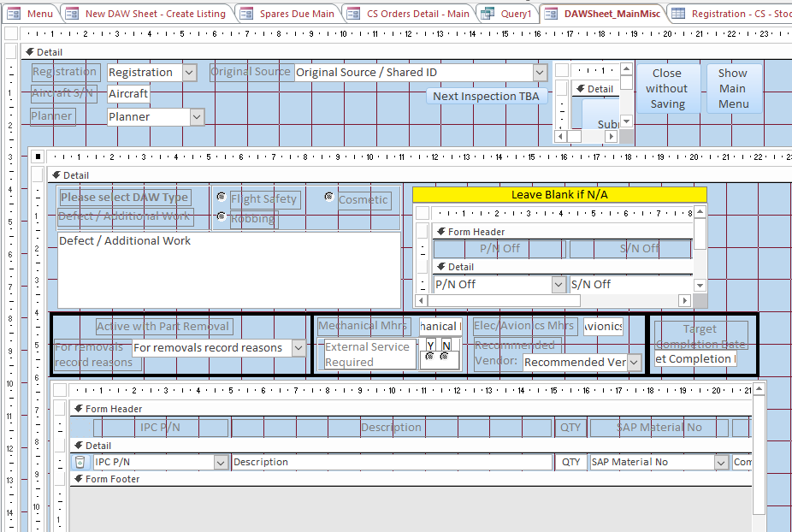Select the Elec/Avionics Mhrs text box
The width and height of the screenshot is (792, 532).
click(603, 327)
